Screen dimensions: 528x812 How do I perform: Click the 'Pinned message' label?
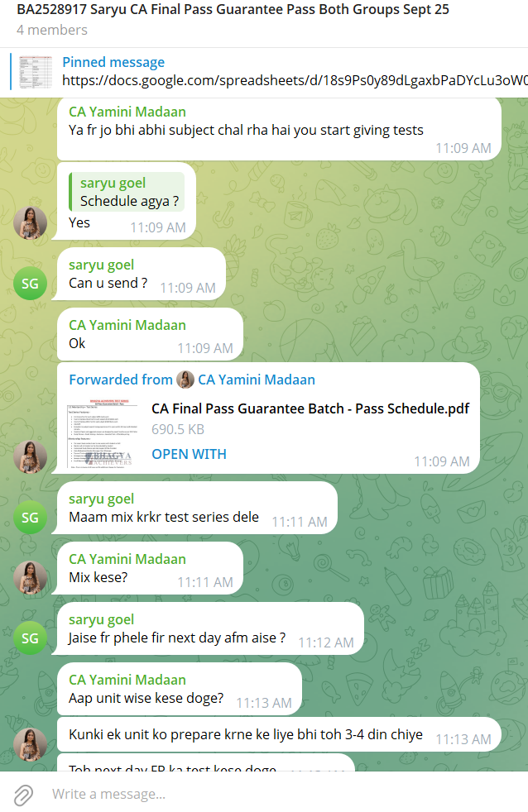point(113,62)
